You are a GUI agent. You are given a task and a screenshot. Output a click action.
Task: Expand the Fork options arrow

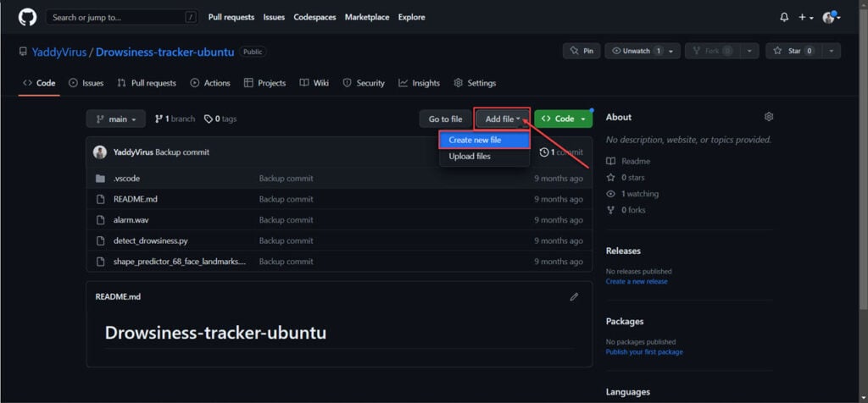(749, 51)
